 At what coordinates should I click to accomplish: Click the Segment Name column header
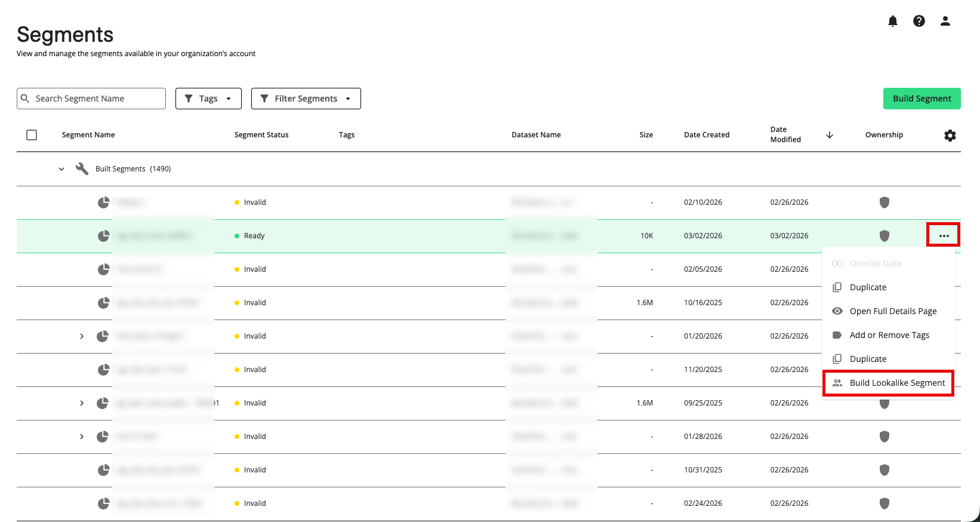[x=88, y=135]
